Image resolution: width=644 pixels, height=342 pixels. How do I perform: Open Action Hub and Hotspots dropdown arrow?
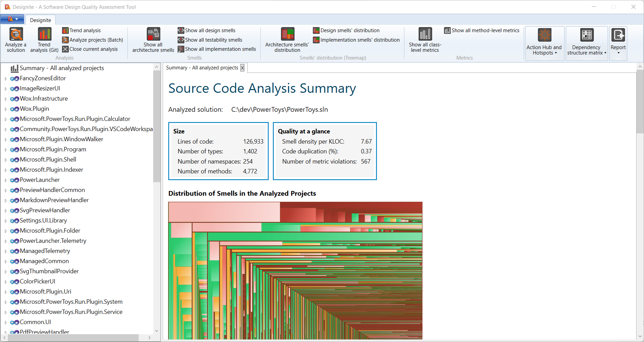tap(556, 53)
